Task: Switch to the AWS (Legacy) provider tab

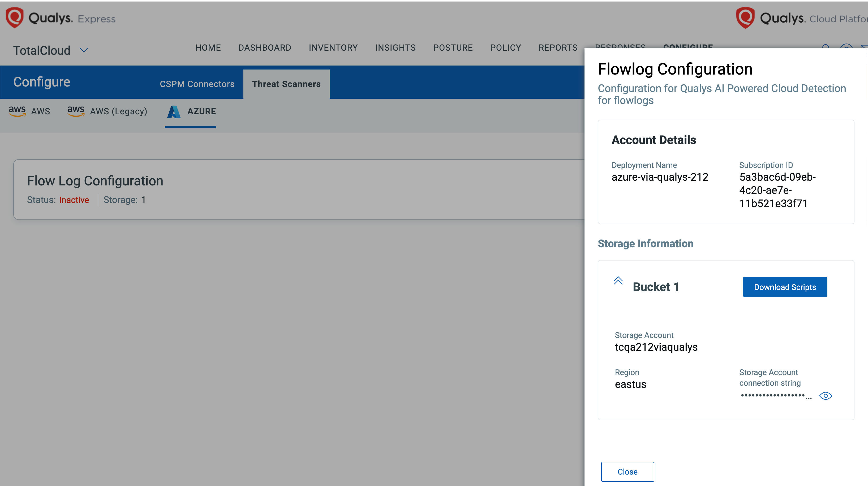Action: 107,111
